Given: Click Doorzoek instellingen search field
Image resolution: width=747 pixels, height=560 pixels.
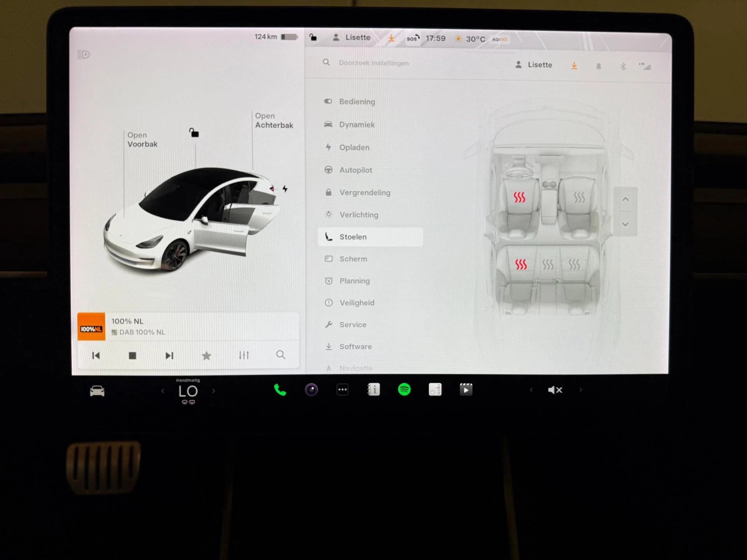Looking at the screenshot, I should coord(373,63).
